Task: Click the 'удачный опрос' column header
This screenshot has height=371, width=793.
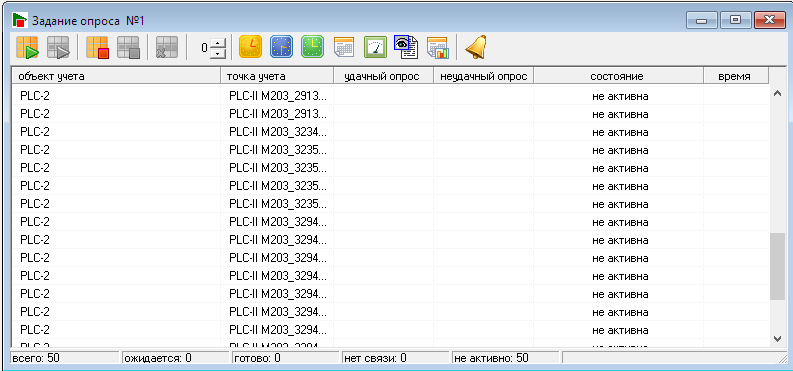Action: [383, 76]
